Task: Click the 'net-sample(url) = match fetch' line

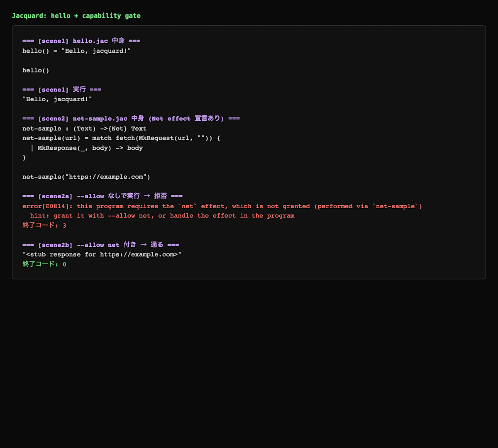Action: [121, 138]
